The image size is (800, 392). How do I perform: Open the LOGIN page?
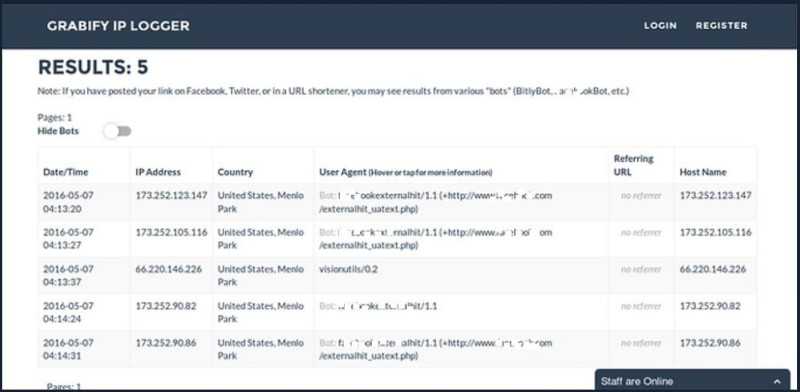coord(660,26)
